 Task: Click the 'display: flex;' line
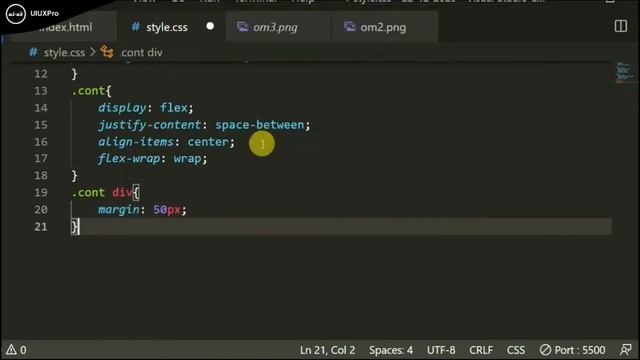[145, 108]
